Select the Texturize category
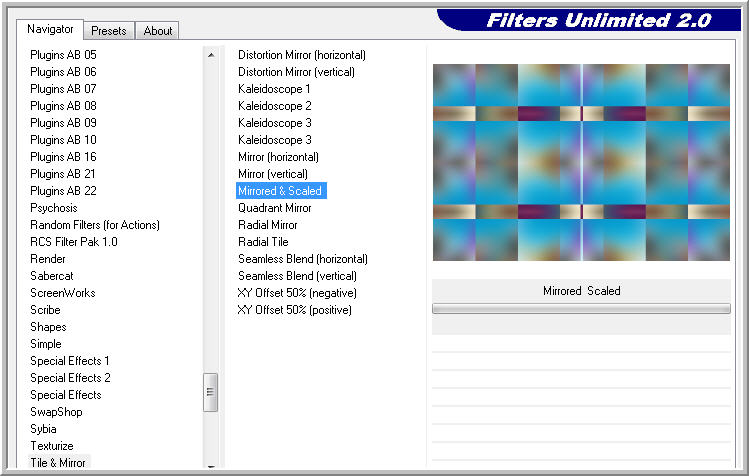Screen dimensions: 749x476 [x=52, y=446]
